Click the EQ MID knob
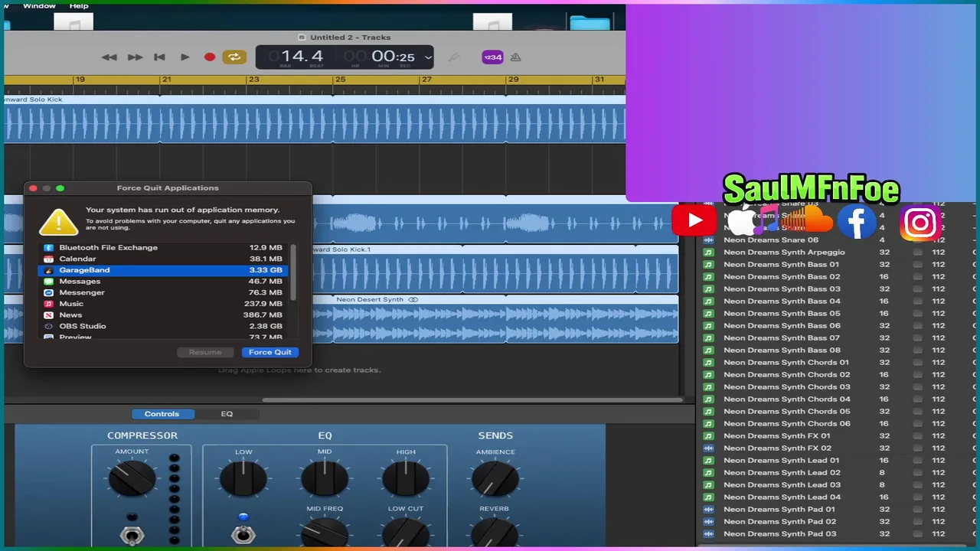The width and height of the screenshot is (980, 551). coord(325,479)
